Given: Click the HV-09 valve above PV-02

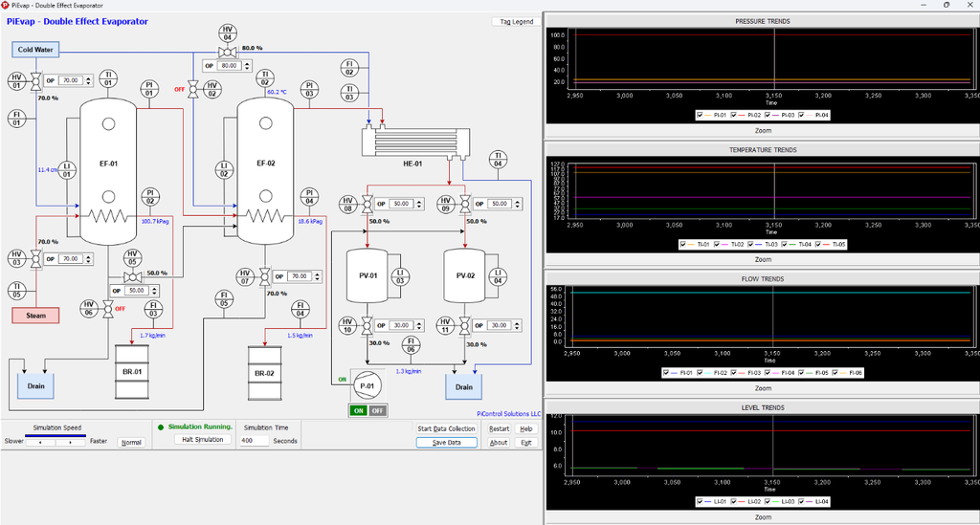Looking at the screenshot, I should [465, 204].
